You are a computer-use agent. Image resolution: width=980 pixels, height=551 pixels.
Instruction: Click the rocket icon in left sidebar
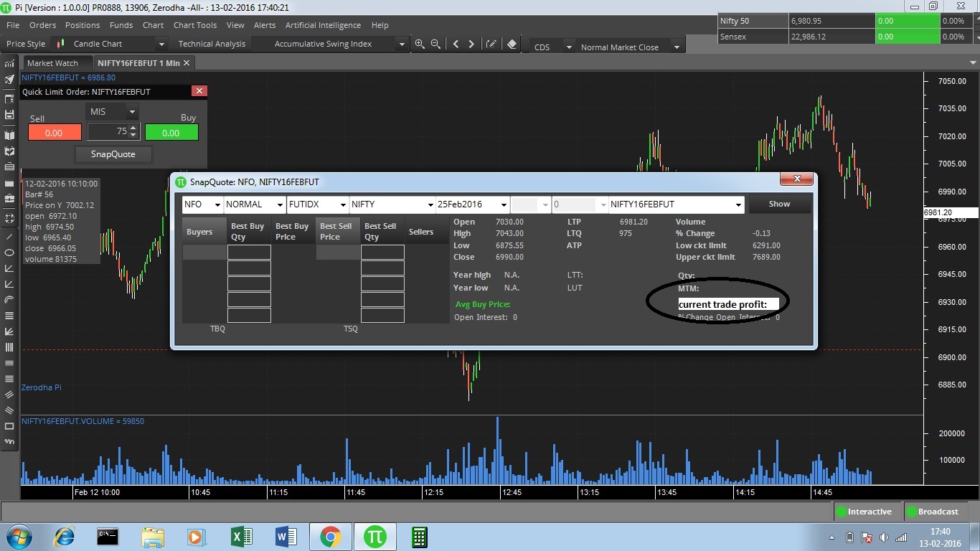coord(9,79)
